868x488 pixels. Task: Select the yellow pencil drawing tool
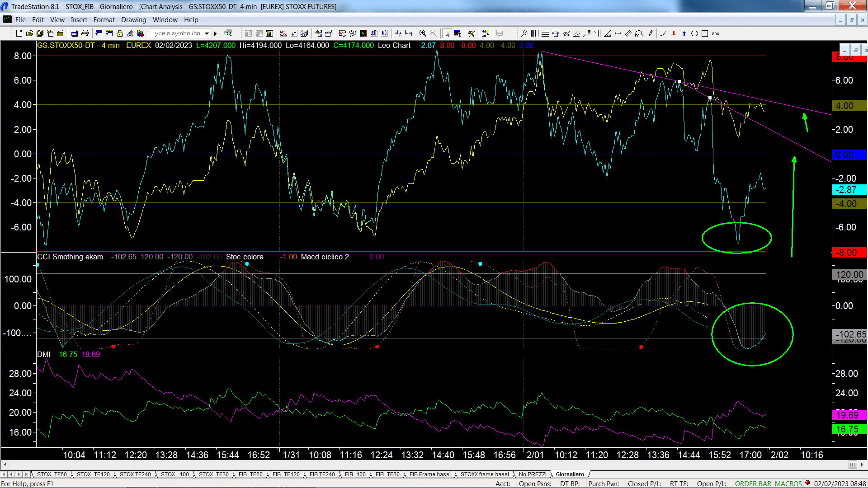tap(650, 33)
